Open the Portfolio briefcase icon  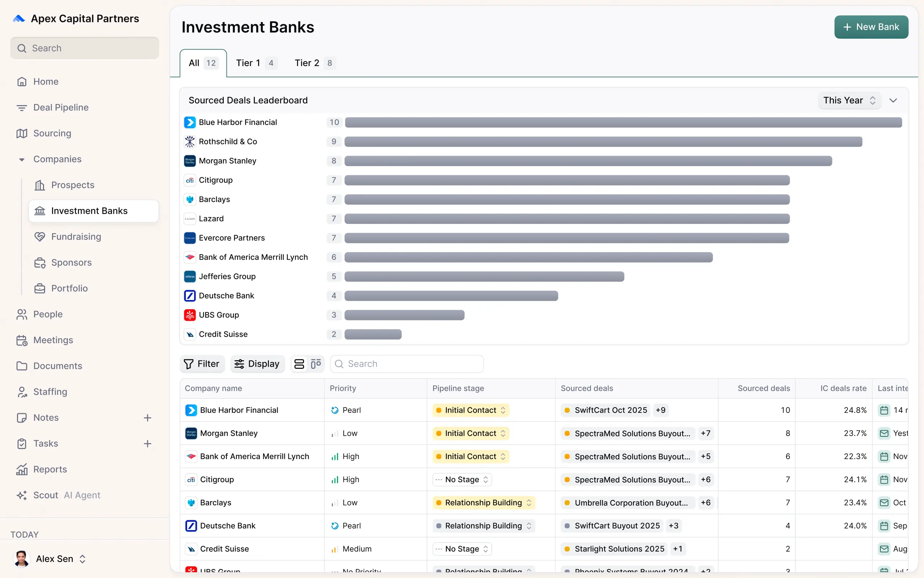(40, 288)
